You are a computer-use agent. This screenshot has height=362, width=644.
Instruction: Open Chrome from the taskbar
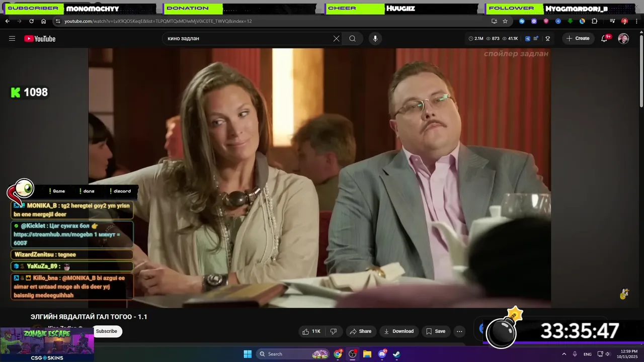click(x=338, y=354)
